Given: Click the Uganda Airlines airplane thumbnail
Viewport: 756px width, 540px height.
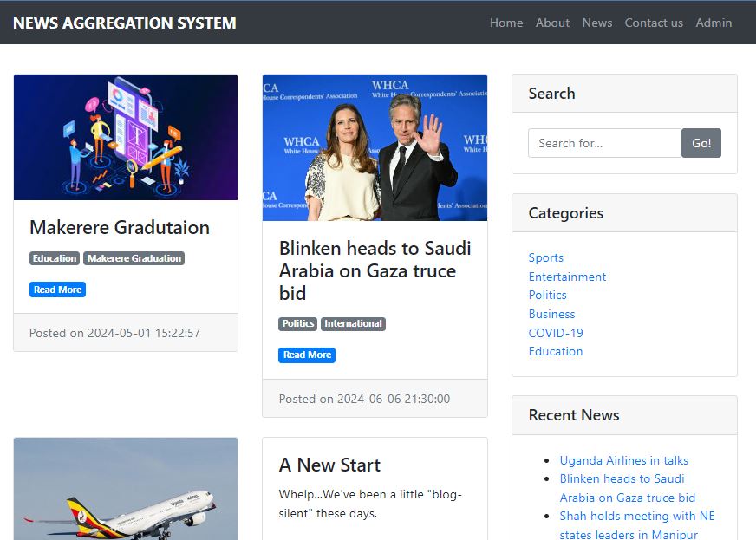Looking at the screenshot, I should [126, 490].
